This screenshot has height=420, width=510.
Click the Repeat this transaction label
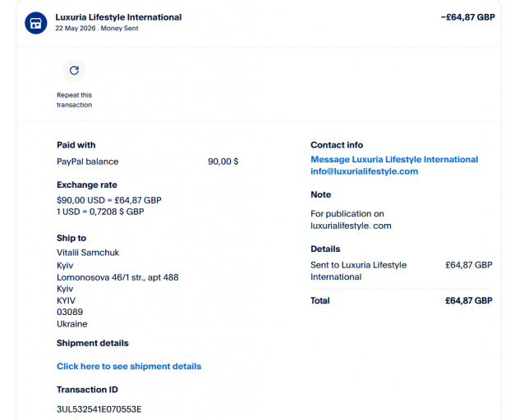74,100
